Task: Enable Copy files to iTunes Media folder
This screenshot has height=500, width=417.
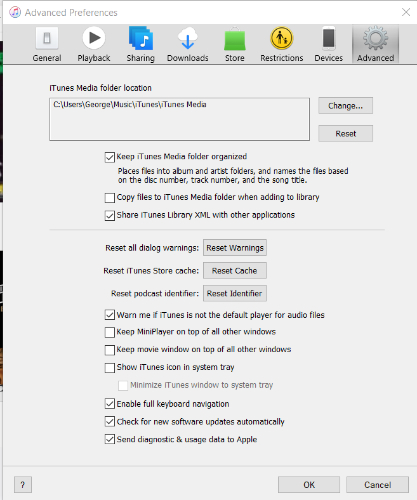Action: 110,198
